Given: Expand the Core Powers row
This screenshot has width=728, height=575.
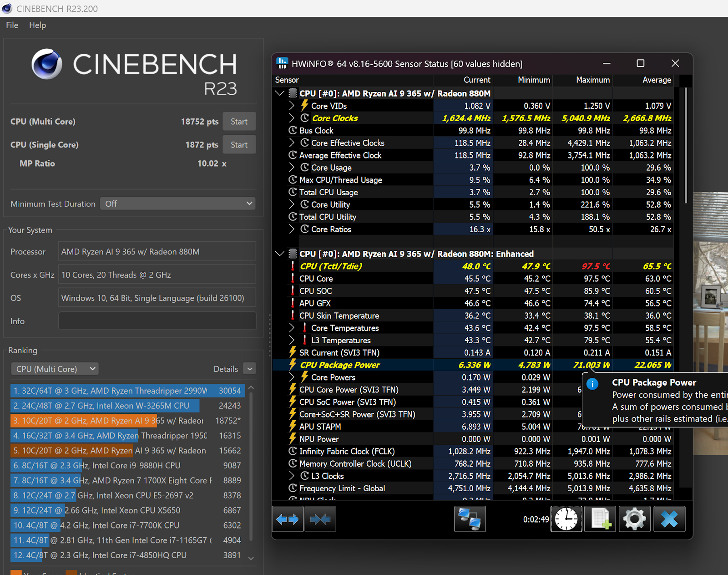Looking at the screenshot, I should pos(292,377).
